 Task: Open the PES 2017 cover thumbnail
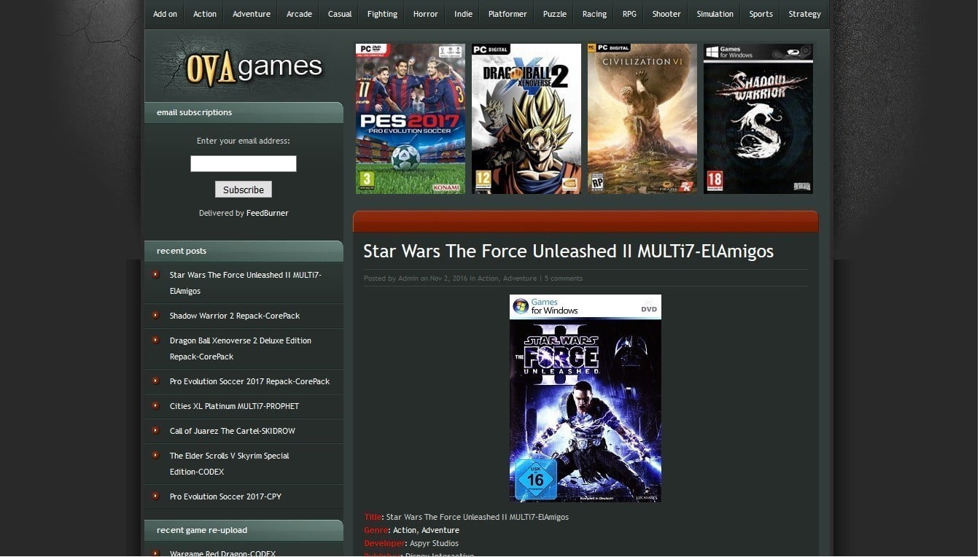[411, 119]
